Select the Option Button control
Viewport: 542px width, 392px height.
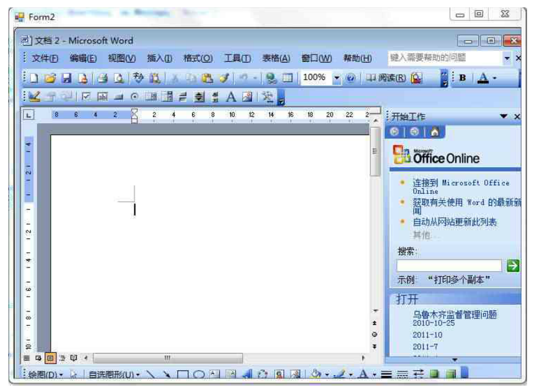pyautogui.click(x=135, y=97)
